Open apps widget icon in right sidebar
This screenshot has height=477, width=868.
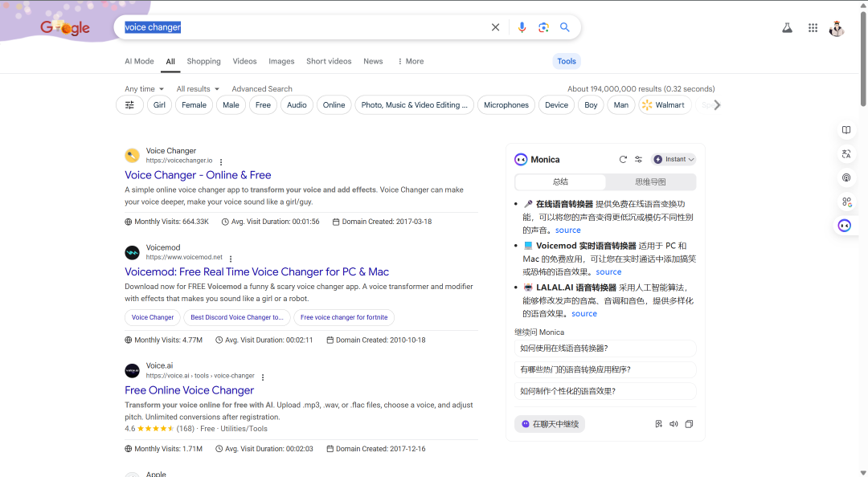pyautogui.click(x=846, y=202)
